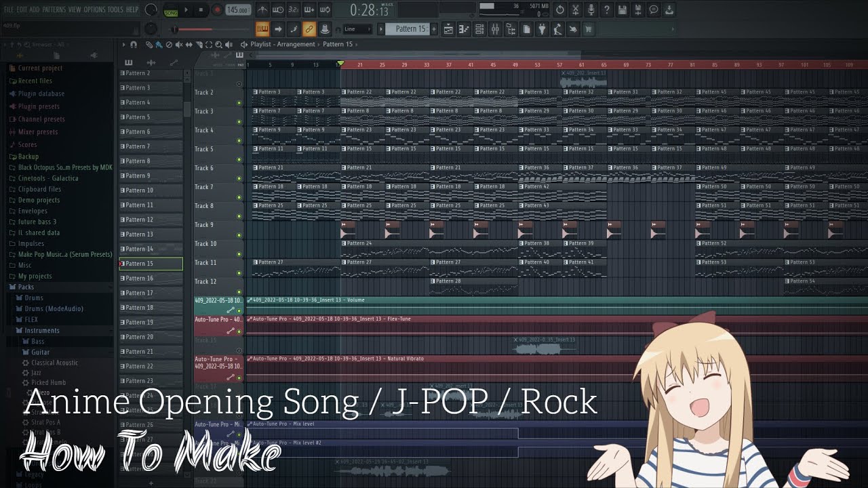Open the project picker pages icon

click(526, 29)
